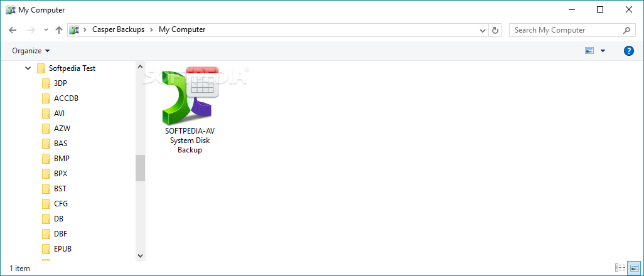Minimize the My Computer window

pyautogui.click(x=571, y=10)
